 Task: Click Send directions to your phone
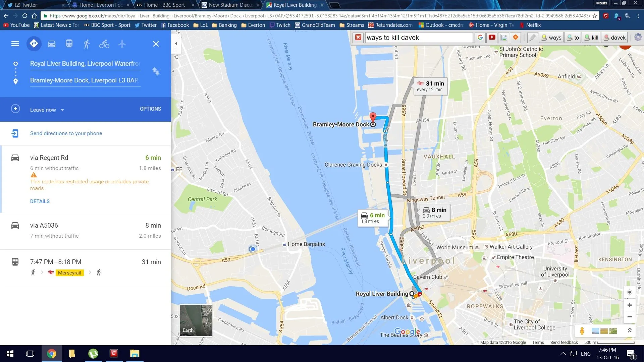66,133
